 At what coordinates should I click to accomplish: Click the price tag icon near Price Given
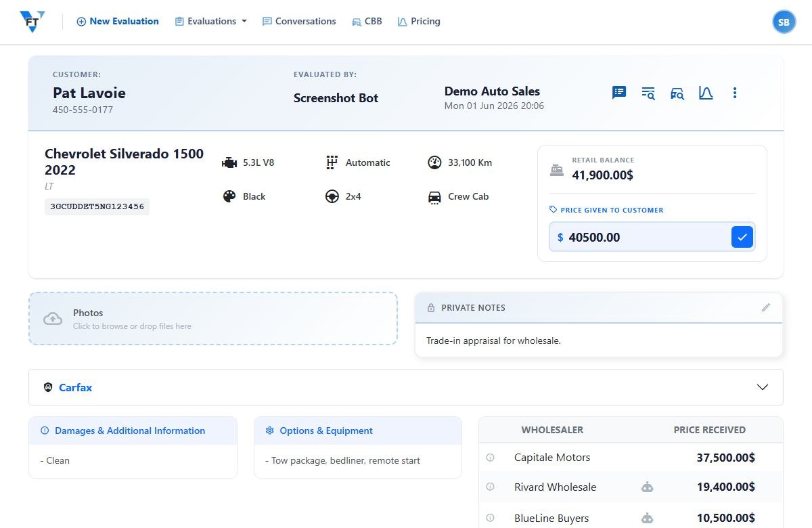click(x=554, y=210)
